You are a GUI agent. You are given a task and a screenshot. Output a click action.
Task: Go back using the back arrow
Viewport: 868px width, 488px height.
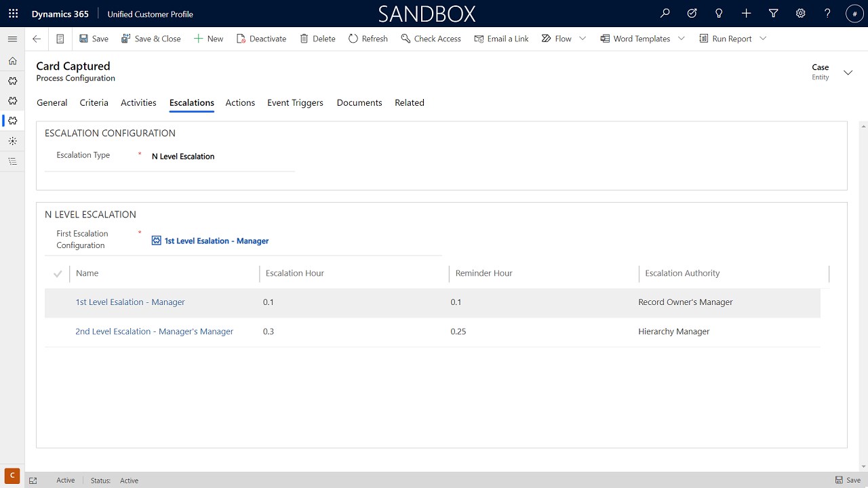[37, 39]
